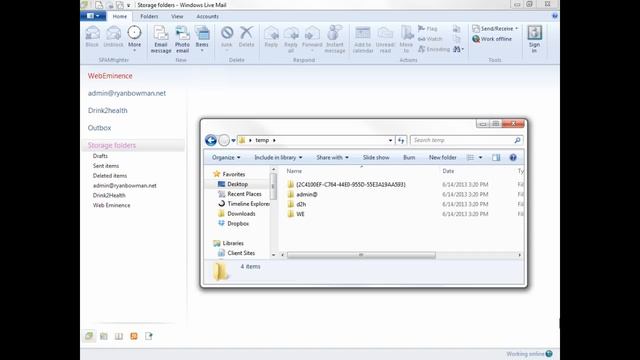Open the Encoding option
The width and height of the screenshot is (640, 360).
(433, 49)
